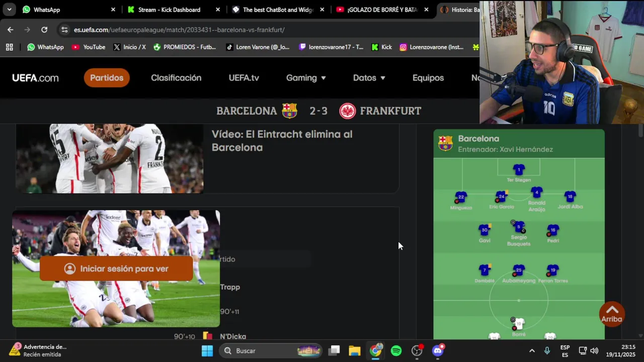Open the Equipos menu item
This screenshot has width=644, height=362.
pos(428,78)
